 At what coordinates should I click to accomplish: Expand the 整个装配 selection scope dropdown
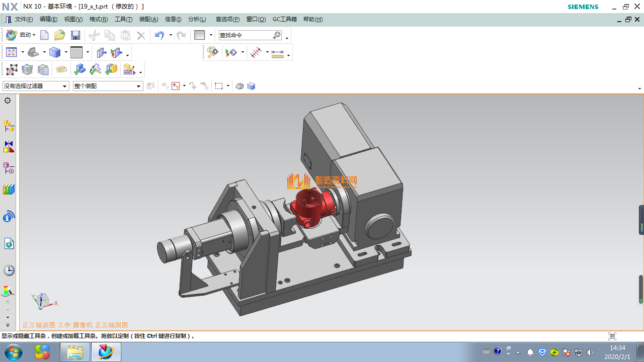pos(108,86)
